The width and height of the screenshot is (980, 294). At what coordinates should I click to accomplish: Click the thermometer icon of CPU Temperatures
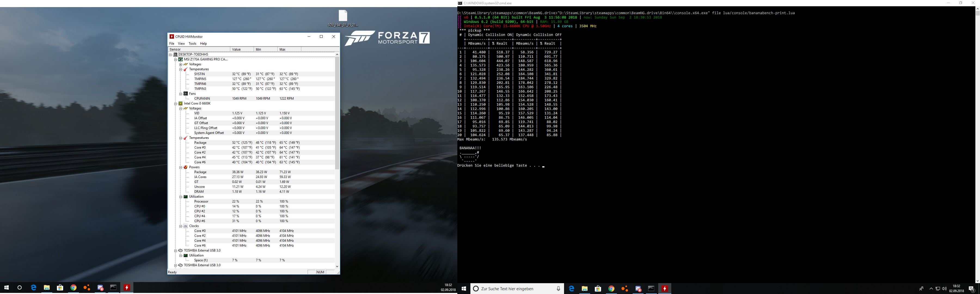186,138
